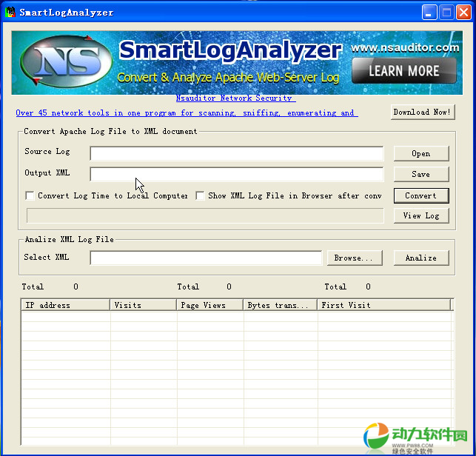
Task: Focus the Output XML input field
Action: coord(237,175)
